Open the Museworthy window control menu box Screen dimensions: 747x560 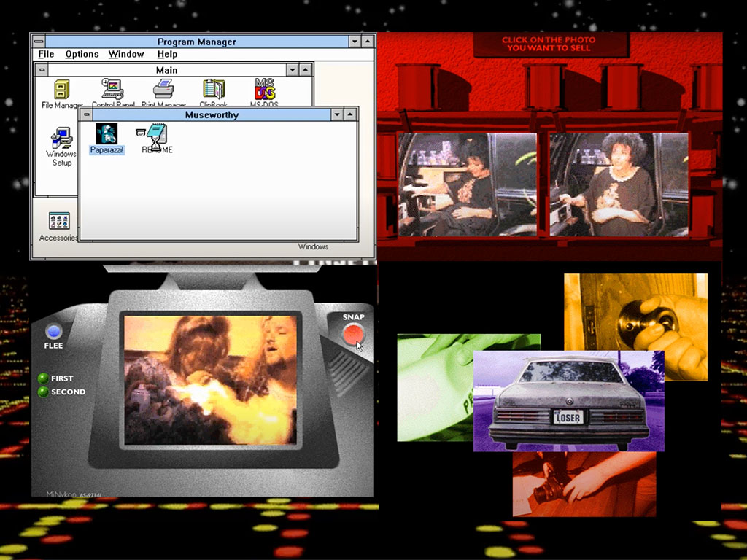click(x=87, y=114)
